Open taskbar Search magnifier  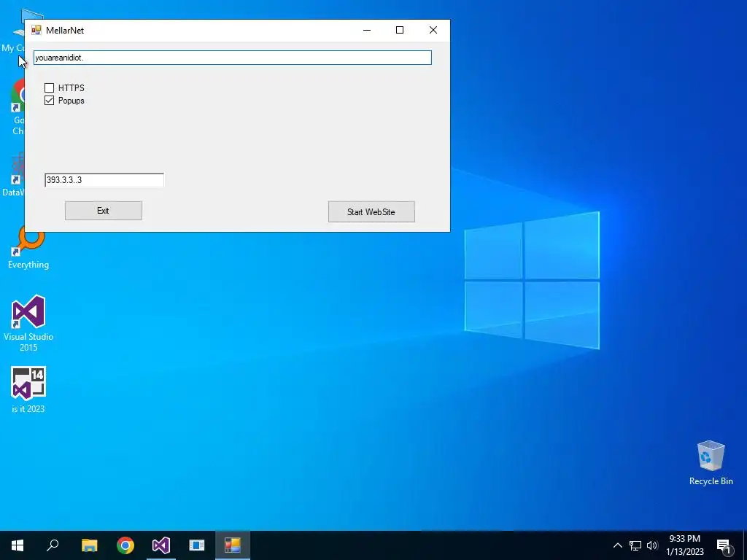(x=53, y=545)
